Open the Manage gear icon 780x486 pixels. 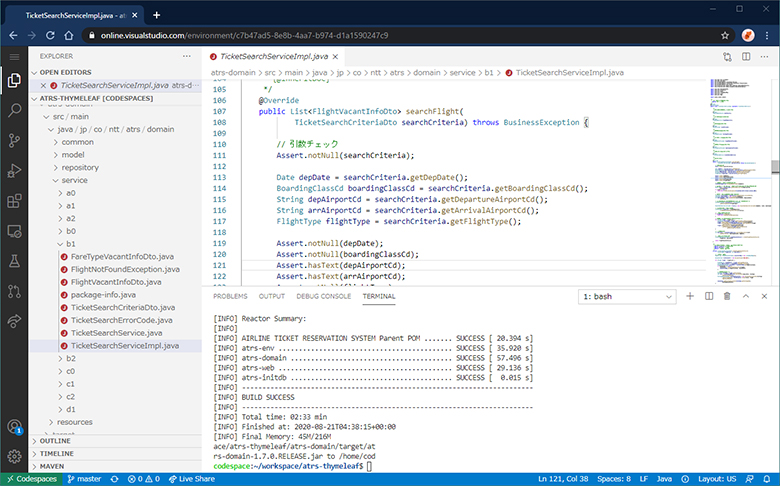(14, 456)
